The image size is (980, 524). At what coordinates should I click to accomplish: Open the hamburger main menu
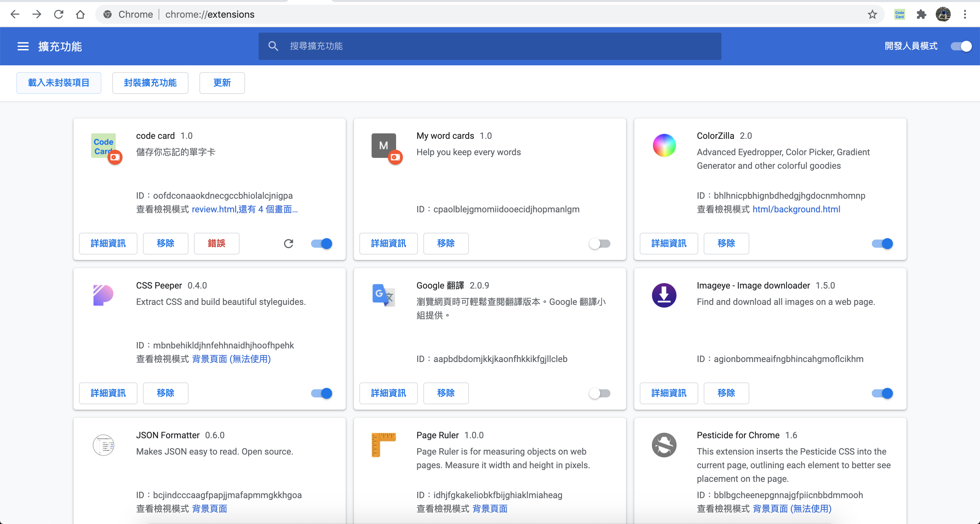coord(23,46)
